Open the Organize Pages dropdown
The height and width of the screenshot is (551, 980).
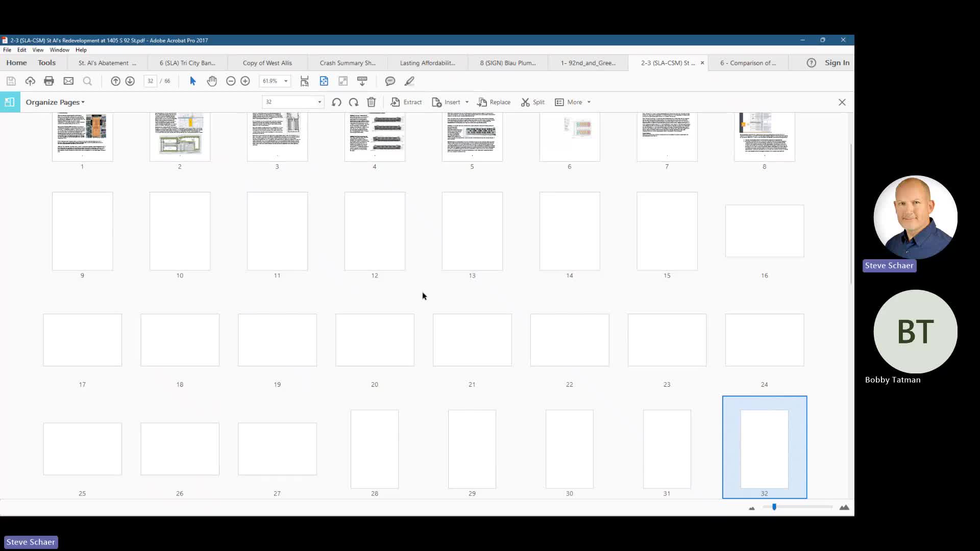tap(55, 102)
